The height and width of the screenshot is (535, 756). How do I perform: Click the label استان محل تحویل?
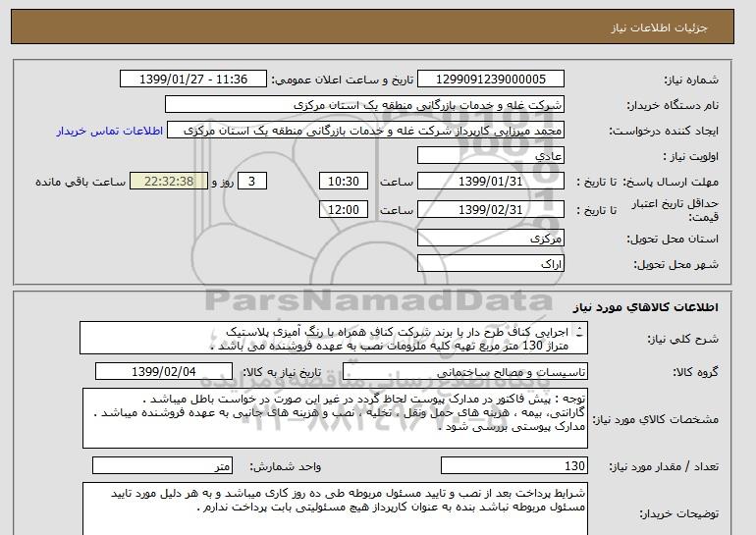(x=673, y=240)
